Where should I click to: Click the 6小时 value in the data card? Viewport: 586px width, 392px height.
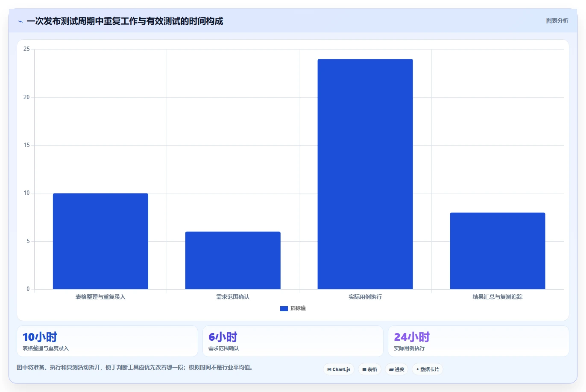(x=223, y=337)
